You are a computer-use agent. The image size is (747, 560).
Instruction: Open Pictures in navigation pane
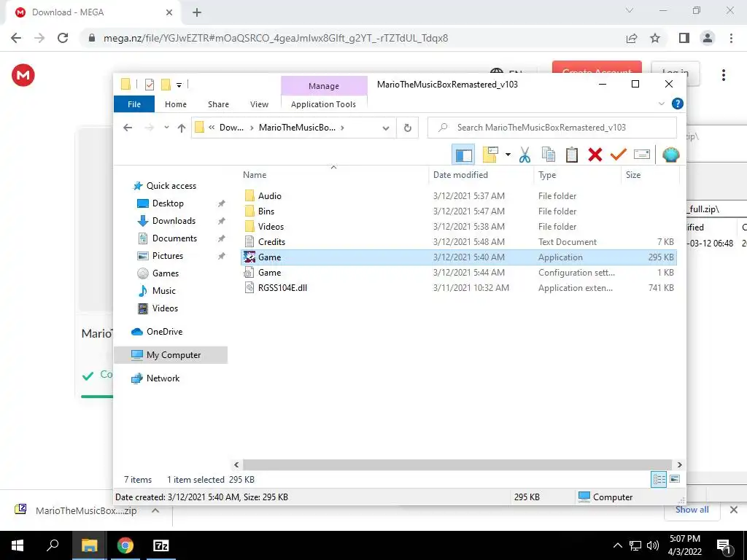pos(160,256)
